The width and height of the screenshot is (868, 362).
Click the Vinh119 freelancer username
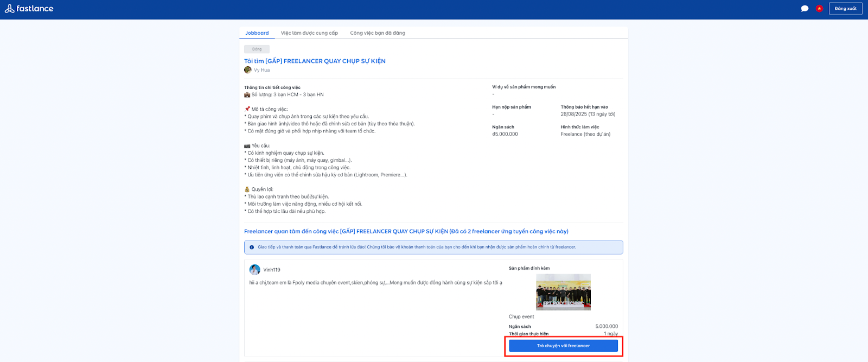click(x=272, y=270)
